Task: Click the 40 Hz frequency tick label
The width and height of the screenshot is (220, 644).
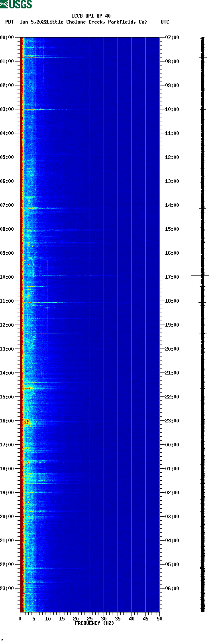Action: (132, 618)
